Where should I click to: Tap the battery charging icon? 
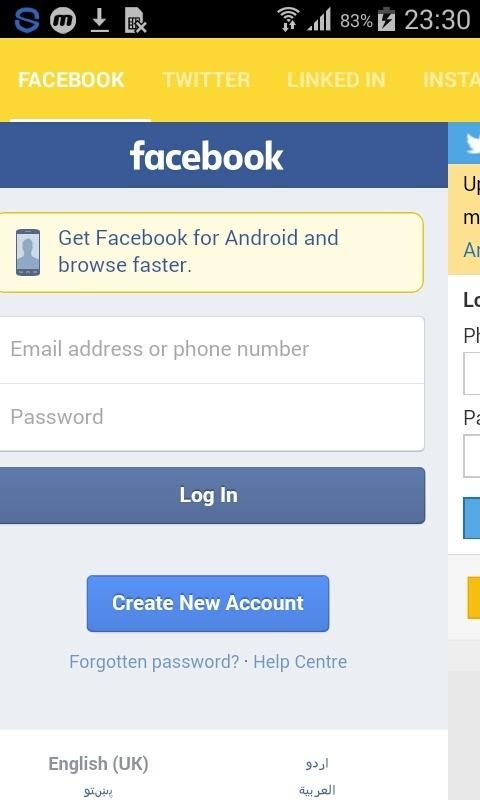click(386, 20)
